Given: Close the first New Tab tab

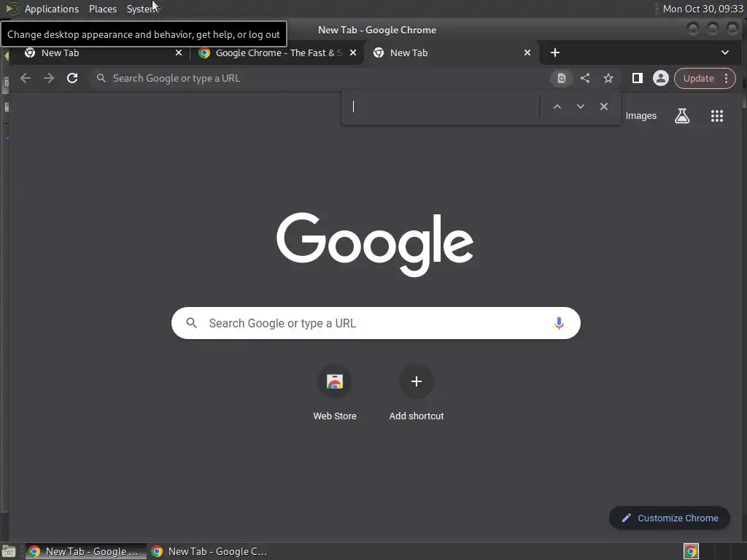Looking at the screenshot, I should coord(179,52).
